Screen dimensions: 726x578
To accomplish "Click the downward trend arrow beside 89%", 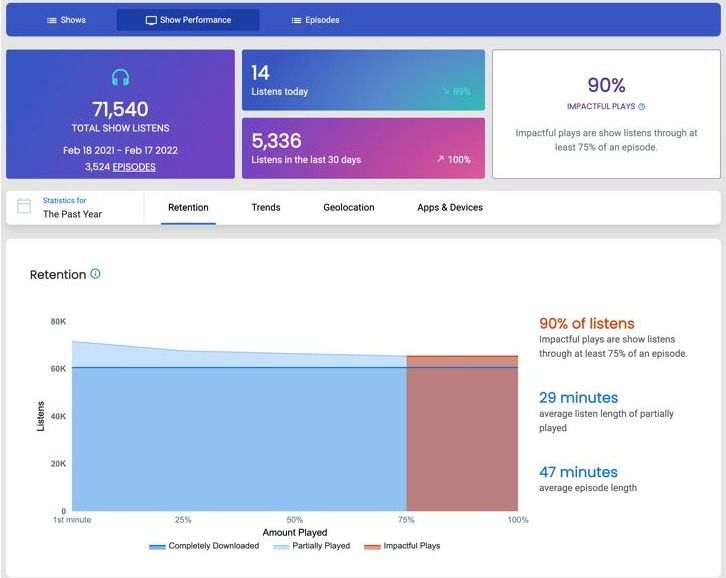I will [445, 92].
